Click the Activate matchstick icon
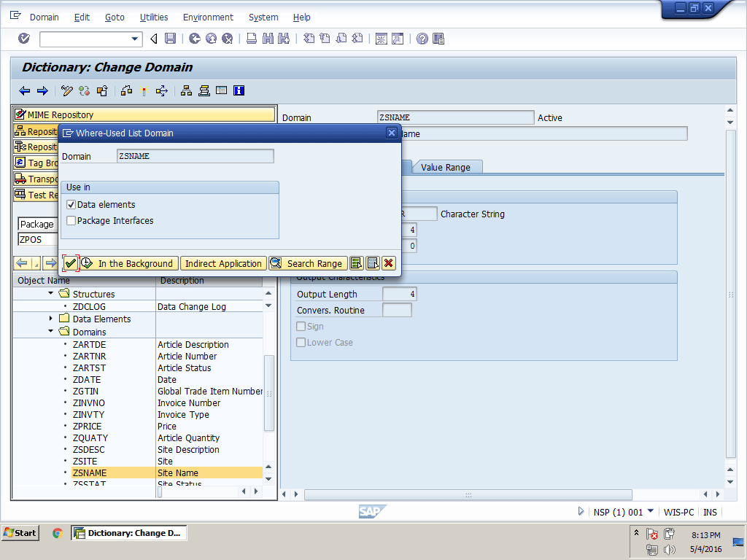 coord(144,91)
